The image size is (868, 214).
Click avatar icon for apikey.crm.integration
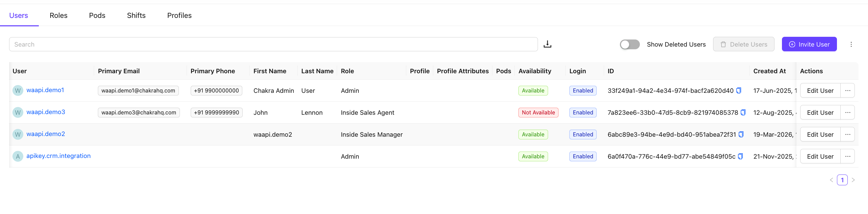[x=18, y=156]
